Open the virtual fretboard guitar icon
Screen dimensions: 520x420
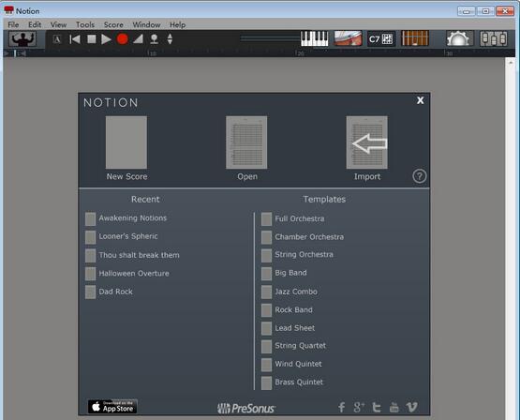tap(348, 38)
